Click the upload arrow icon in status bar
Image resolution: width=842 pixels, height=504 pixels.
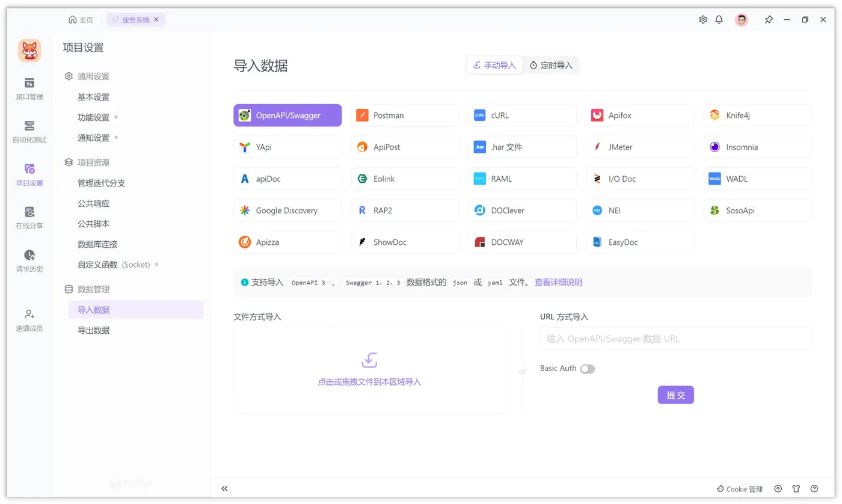[x=778, y=488]
